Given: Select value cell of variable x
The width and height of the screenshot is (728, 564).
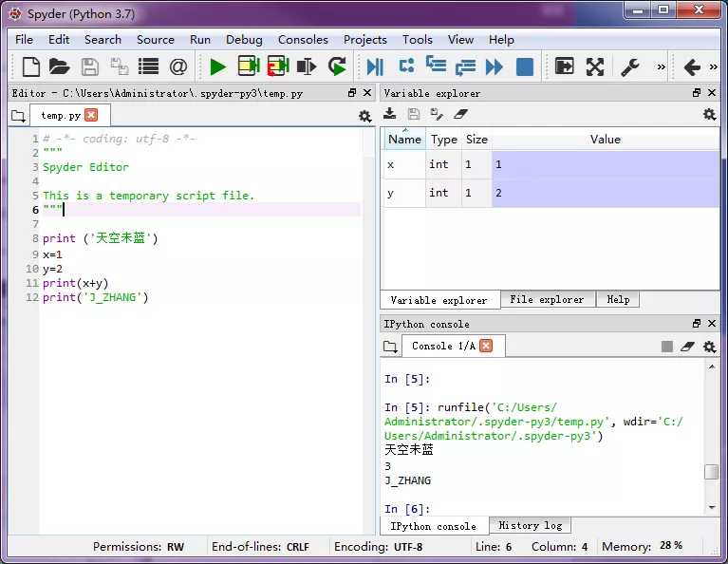Looking at the screenshot, I should point(606,164).
